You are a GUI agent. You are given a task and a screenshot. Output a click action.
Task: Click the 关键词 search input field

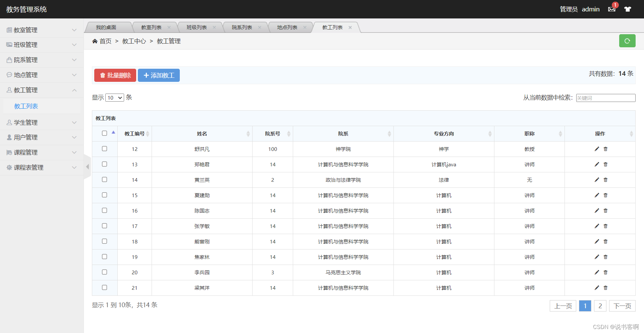pyautogui.click(x=606, y=98)
